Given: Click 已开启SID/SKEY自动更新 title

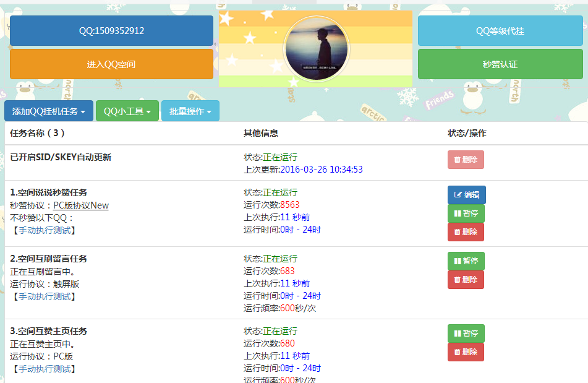Looking at the screenshot, I should [x=61, y=157].
